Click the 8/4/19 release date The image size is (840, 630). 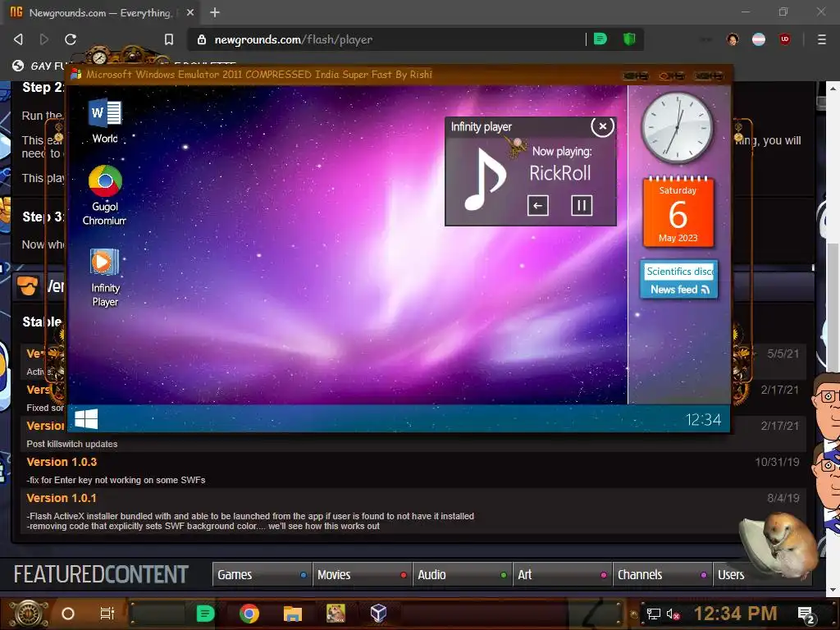[x=783, y=498]
